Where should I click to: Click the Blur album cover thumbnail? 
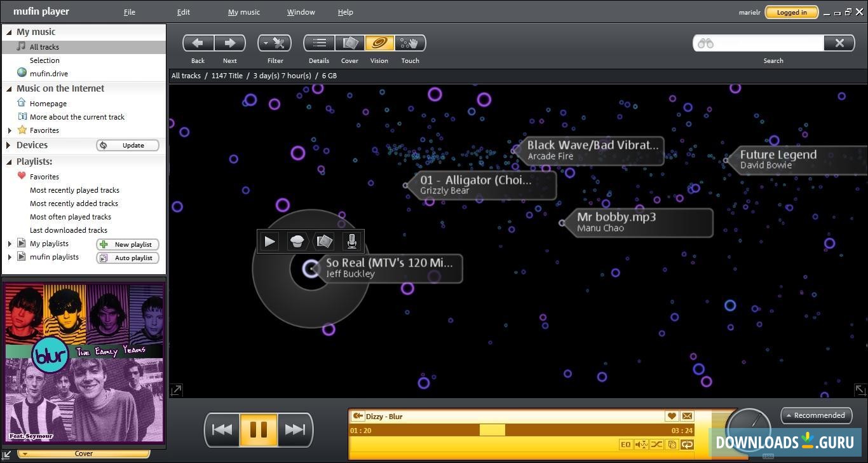point(84,363)
